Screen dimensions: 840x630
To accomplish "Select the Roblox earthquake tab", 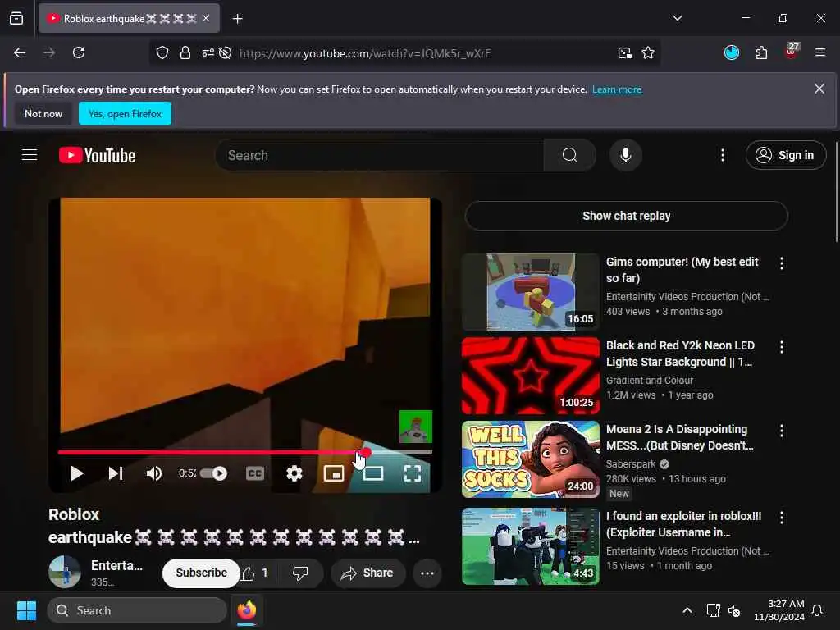I will pos(129,19).
